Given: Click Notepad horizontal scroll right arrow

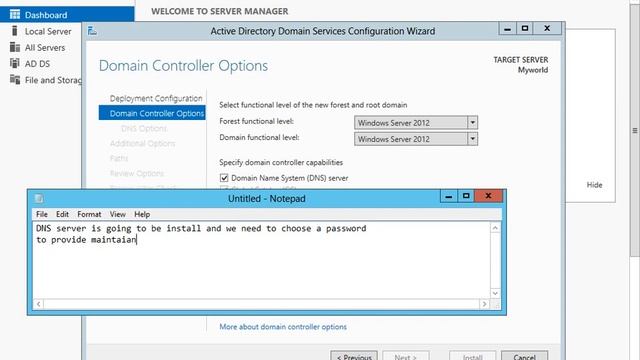Looking at the screenshot, I should (x=484, y=304).
